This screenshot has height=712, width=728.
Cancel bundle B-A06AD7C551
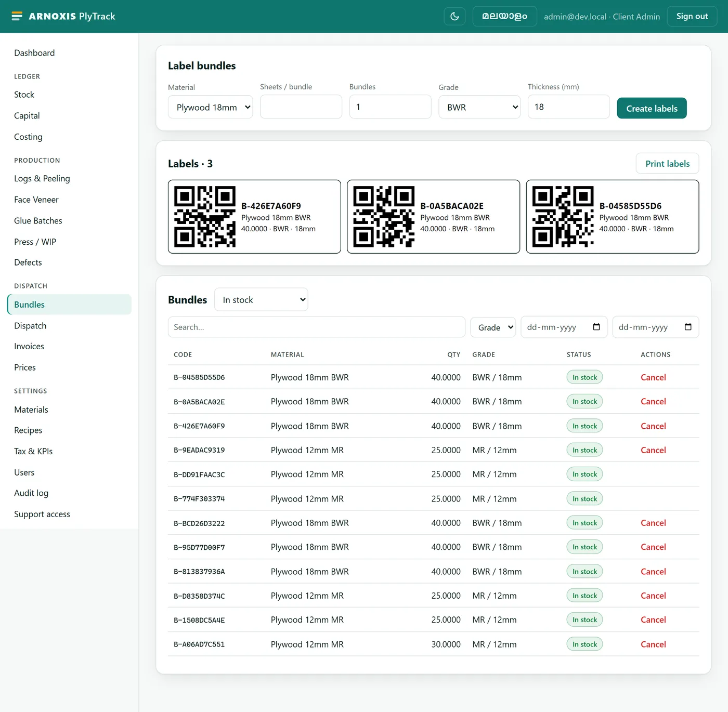point(653,644)
